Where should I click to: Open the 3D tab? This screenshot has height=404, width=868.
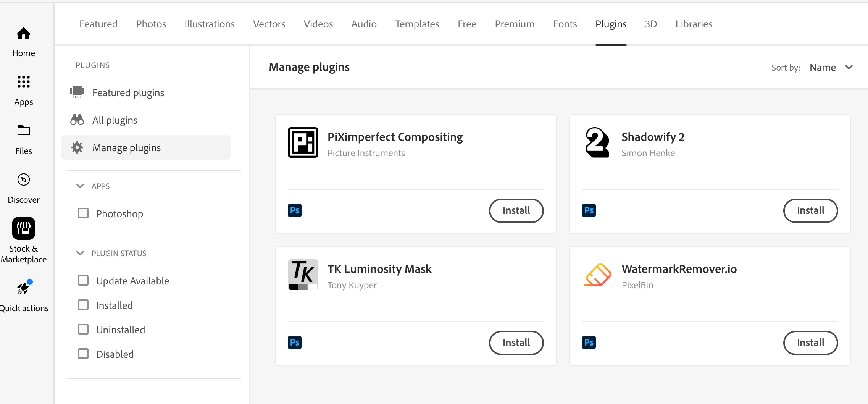pyautogui.click(x=651, y=24)
